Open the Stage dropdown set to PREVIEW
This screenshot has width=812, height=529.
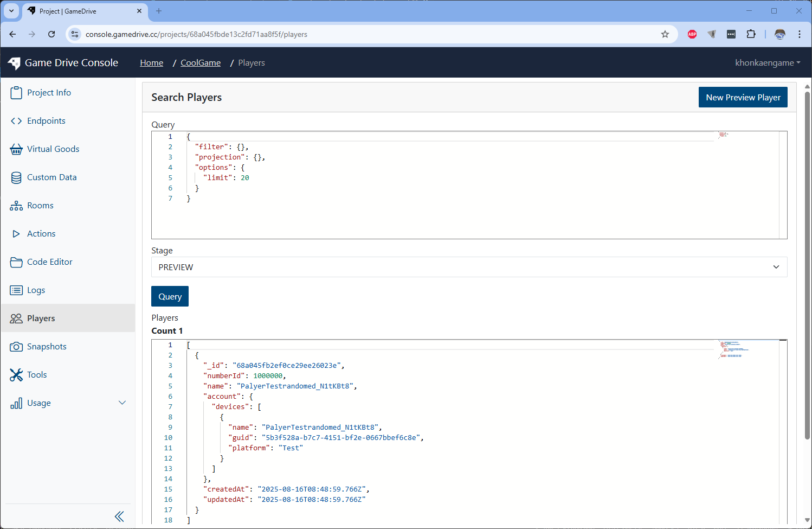click(469, 267)
